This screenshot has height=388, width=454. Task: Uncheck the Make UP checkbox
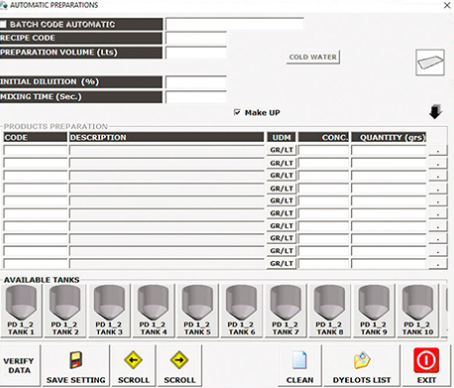[x=237, y=112]
